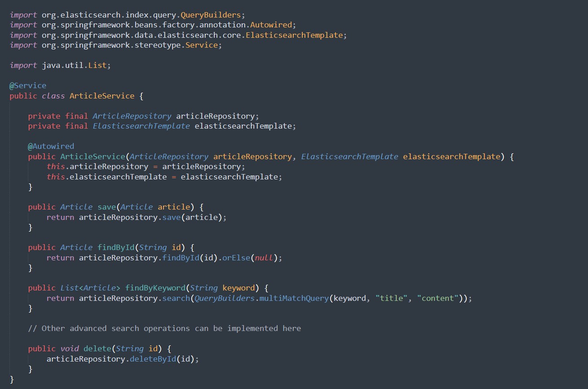Image resolution: width=588 pixels, height=389 pixels.
Task: Click the "title" string literal
Action: (391, 298)
